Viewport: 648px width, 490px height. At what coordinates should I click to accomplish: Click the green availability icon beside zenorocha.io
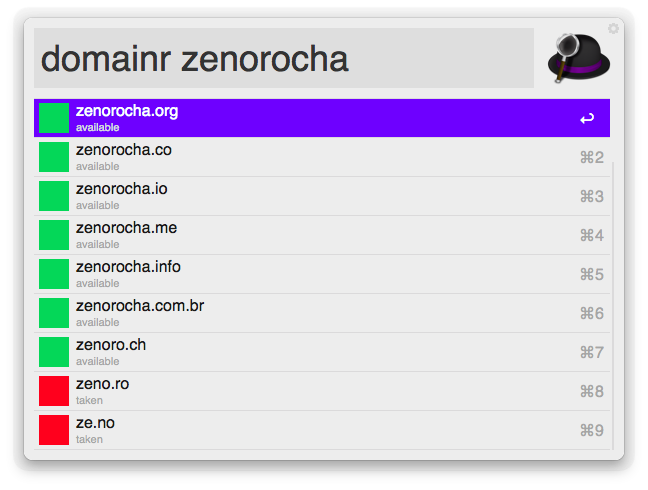[x=54, y=196]
